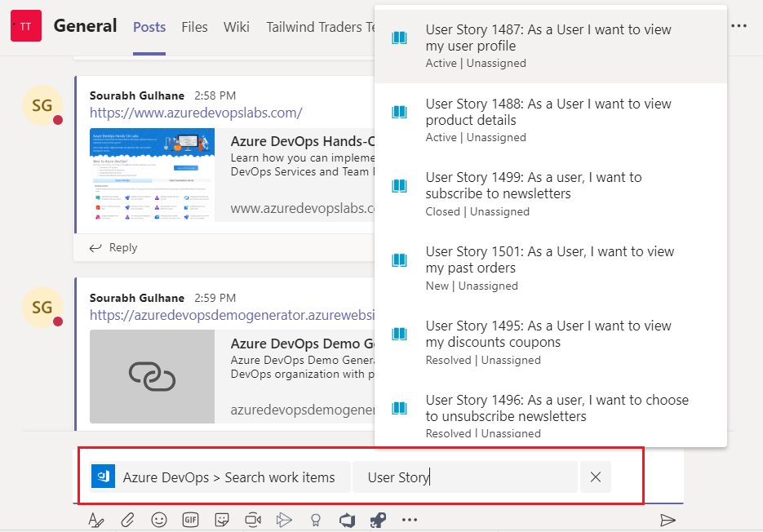The height and width of the screenshot is (532, 763).
Task: Select User Story 1501 view my past orders
Action: [551, 268]
